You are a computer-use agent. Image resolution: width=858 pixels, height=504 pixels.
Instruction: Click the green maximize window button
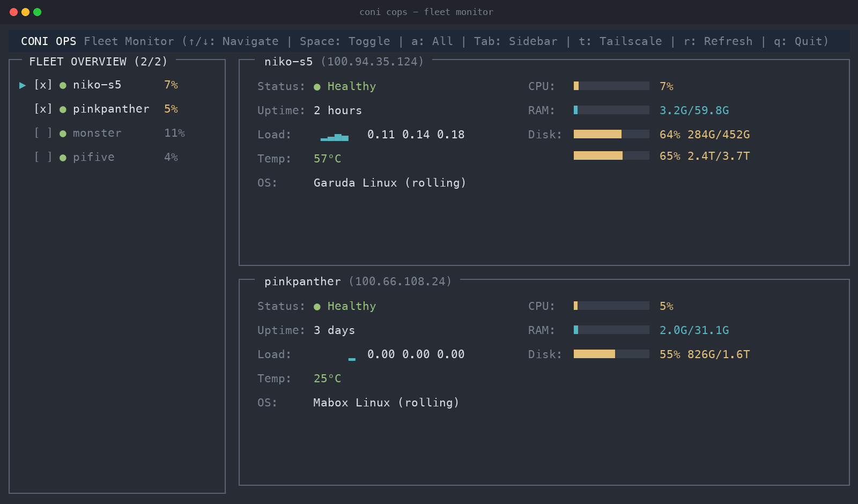tap(37, 12)
